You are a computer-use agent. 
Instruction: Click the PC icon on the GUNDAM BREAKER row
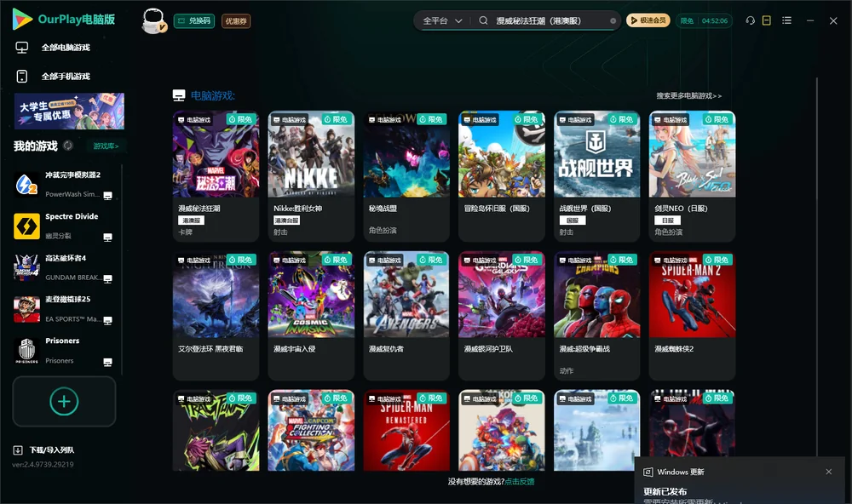[107, 278]
